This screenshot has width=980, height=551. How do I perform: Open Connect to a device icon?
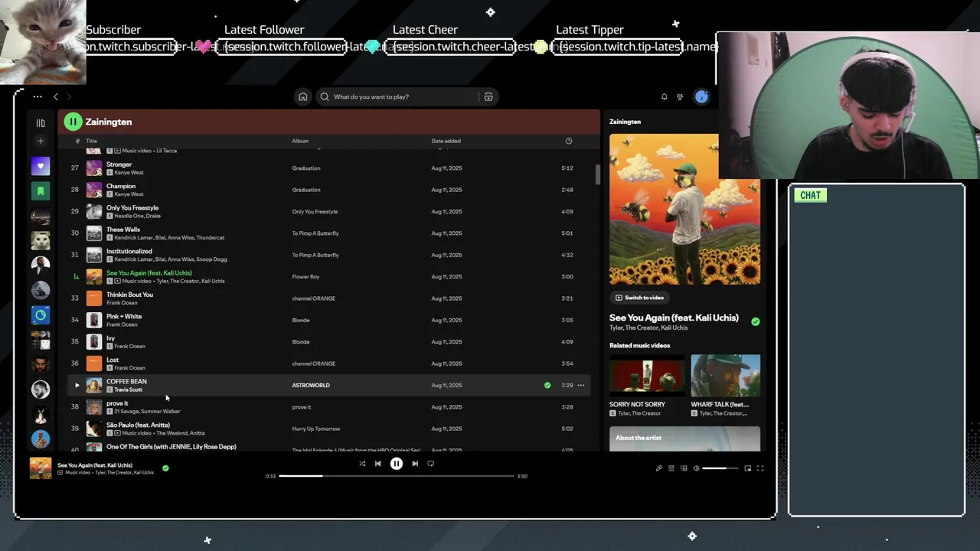point(684,468)
